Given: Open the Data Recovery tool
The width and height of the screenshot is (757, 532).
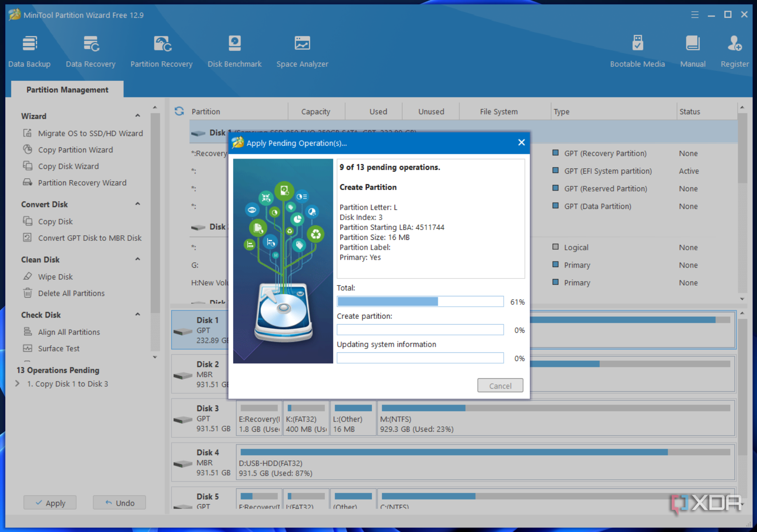Looking at the screenshot, I should click(90, 52).
